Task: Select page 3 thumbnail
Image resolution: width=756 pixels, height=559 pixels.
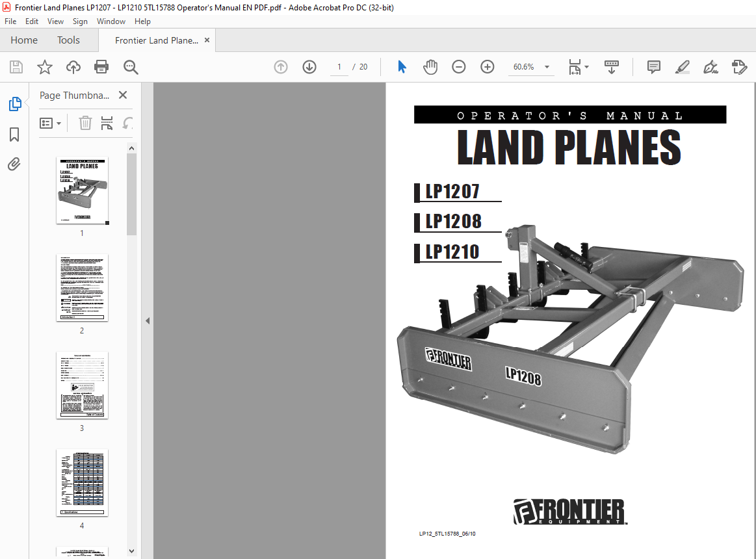Action: [x=82, y=385]
